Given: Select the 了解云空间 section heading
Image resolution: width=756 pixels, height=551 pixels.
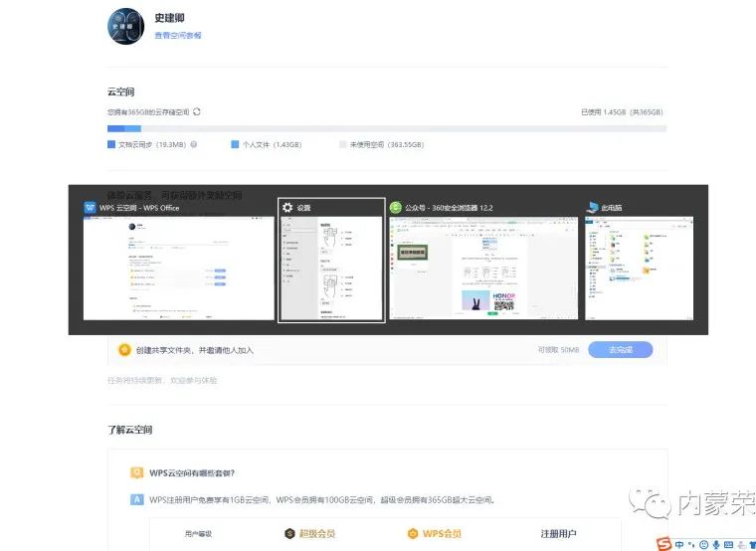Looking at the screenshot, I should tap(129, 430).
